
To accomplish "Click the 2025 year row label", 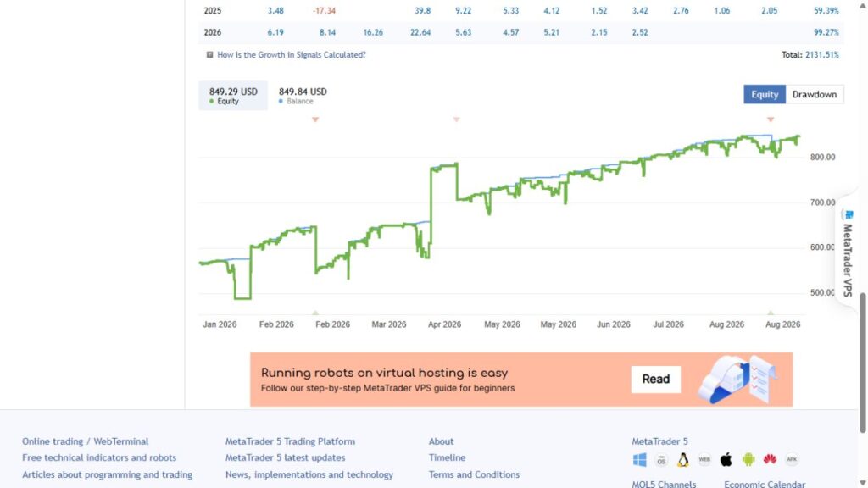I will [213, 10].
